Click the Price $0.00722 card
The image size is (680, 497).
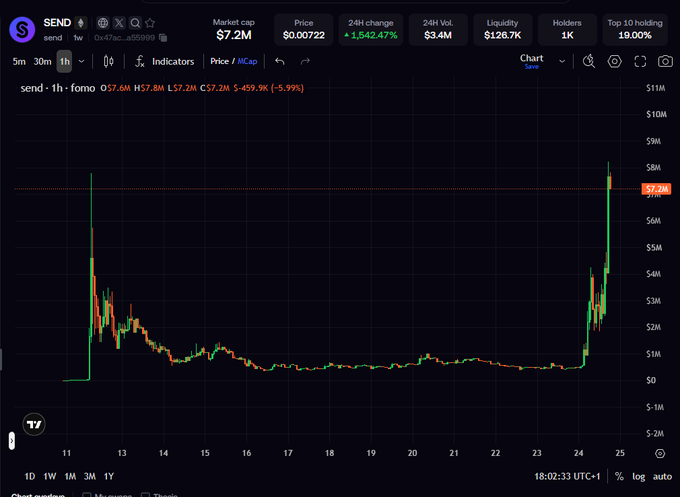point(304,29)
